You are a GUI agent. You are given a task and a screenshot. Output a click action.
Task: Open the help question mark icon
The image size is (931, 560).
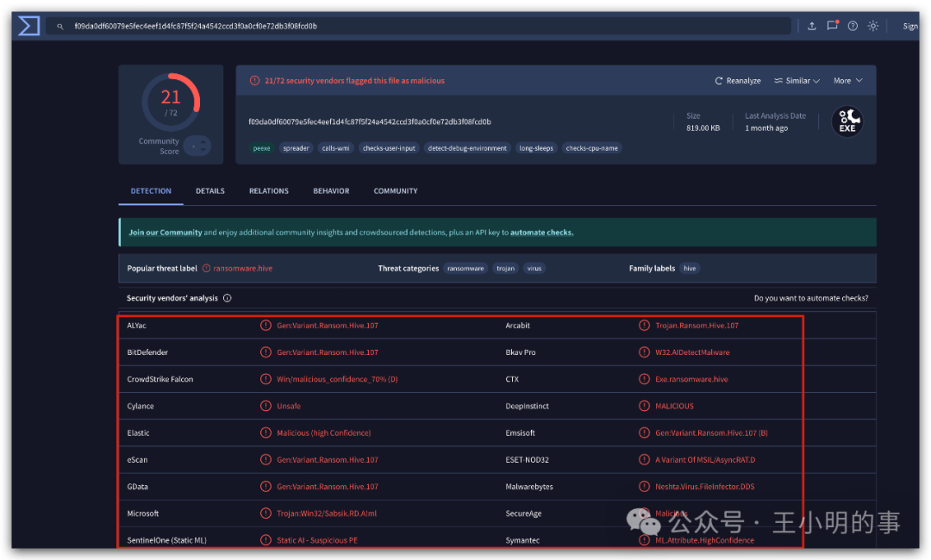coord(853,26)
